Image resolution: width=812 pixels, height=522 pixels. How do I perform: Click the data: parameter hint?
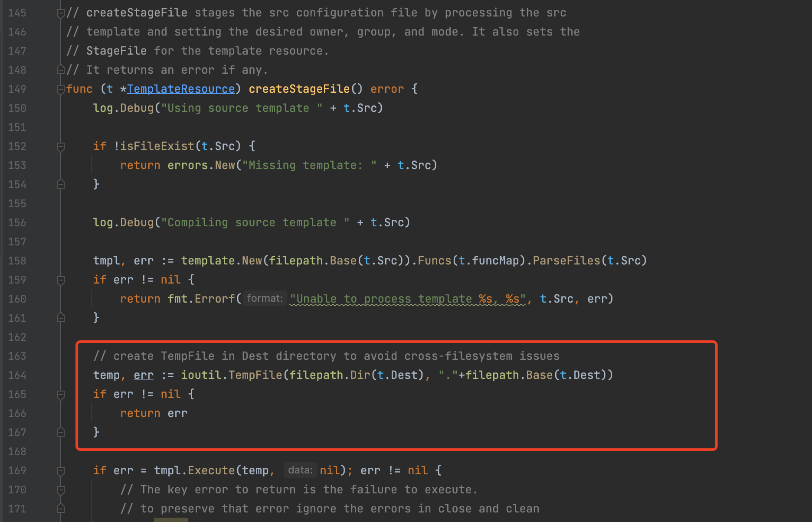(300, 470)
